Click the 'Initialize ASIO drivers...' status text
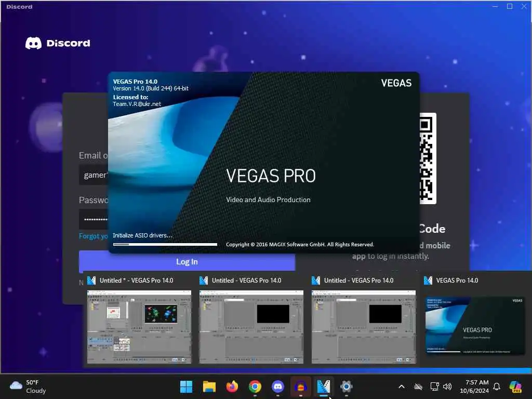 142,235
